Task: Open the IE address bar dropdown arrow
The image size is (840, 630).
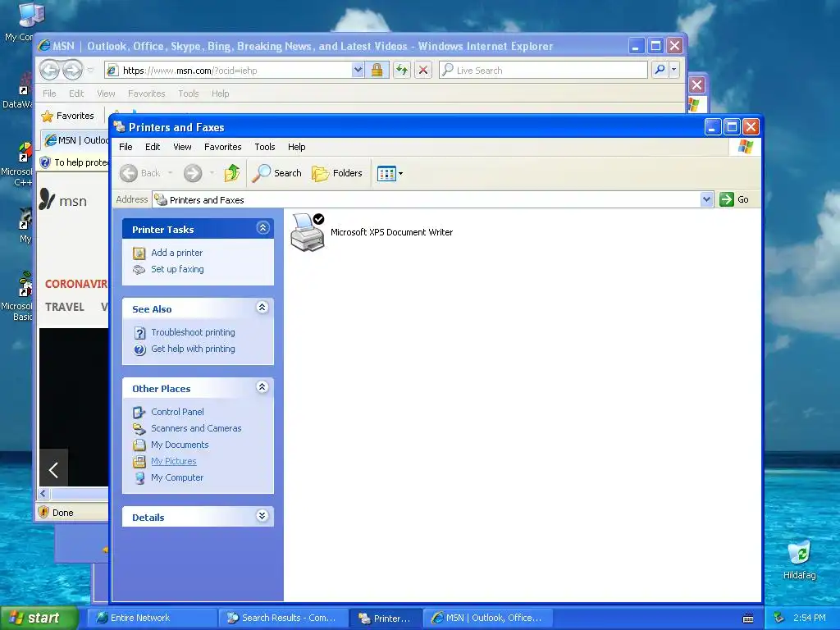Action: coord(358,71)
